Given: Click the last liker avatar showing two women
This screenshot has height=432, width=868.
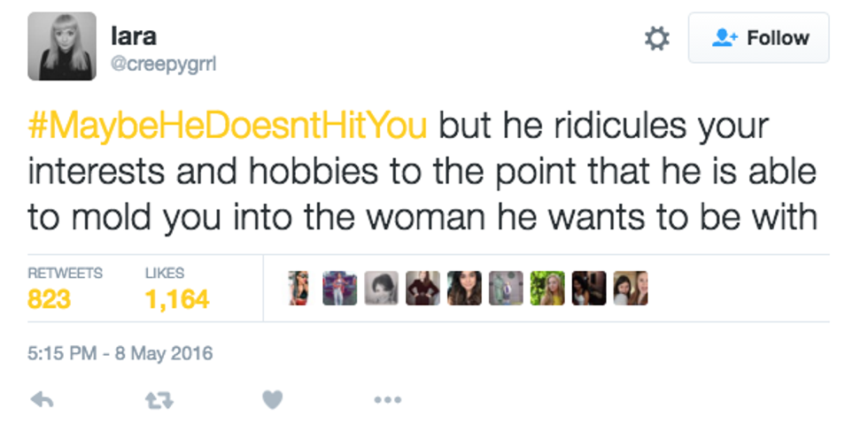Looking at the screenshot, I should pos(632,288).
